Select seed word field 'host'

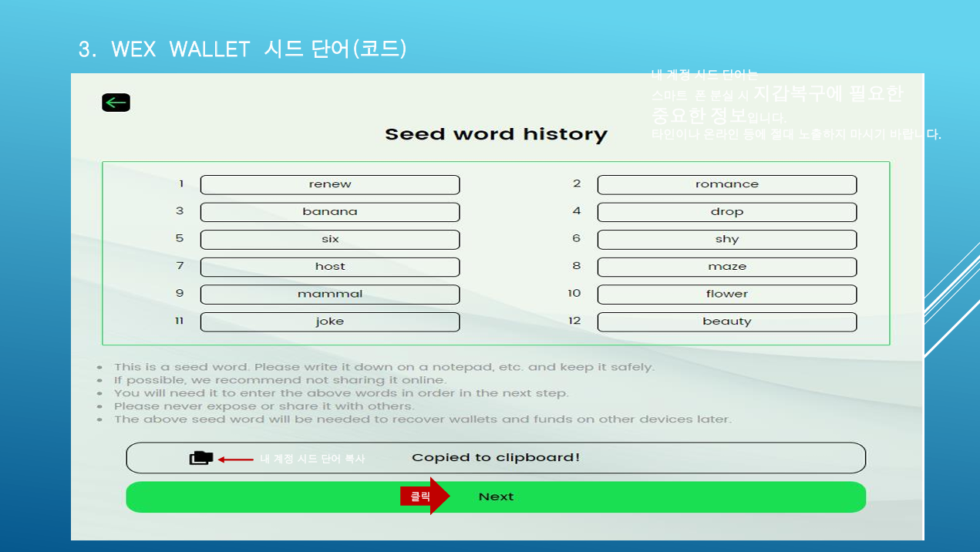[x=330, y=267]
